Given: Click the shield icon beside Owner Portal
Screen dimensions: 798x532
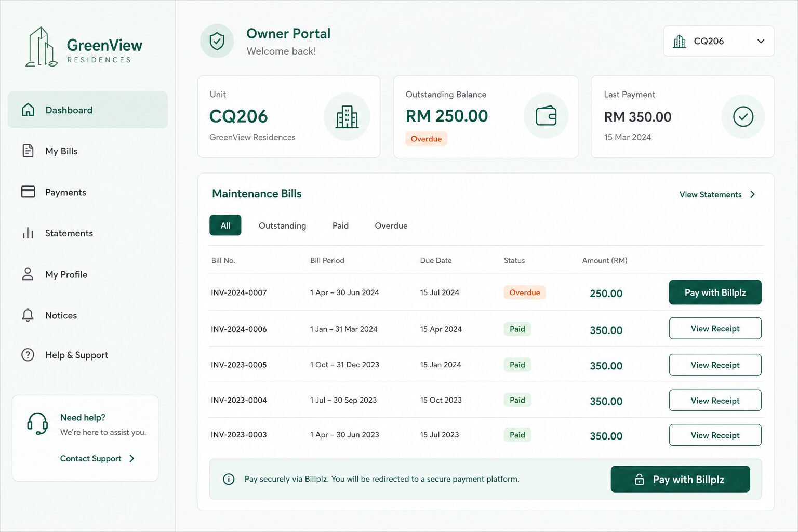Looking at the screenshot, I should tap(217, 41).
